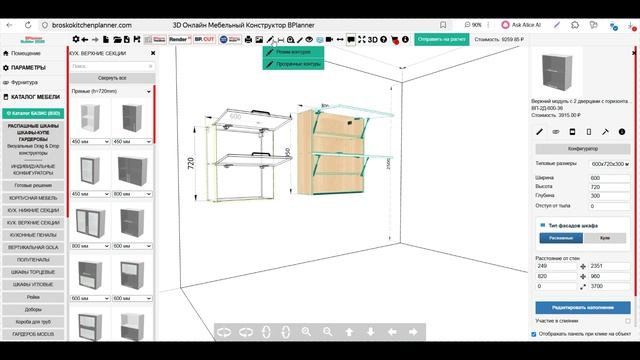Screen dimensions: 640x360
Task: Click the BP.OUT toolbar button
Action: [204, 40]
